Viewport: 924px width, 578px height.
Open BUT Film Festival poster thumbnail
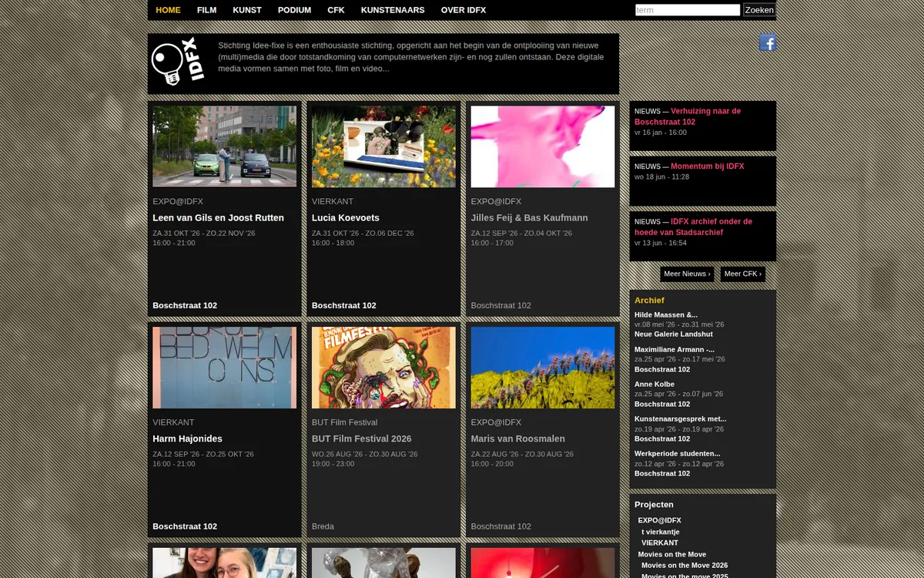pyautogui.click(x=383, y=368)
